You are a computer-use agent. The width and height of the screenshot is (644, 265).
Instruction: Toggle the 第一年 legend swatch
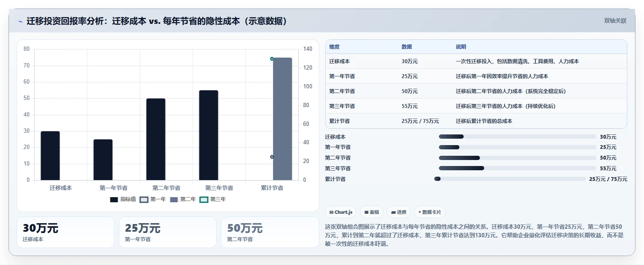coord(144,199)
